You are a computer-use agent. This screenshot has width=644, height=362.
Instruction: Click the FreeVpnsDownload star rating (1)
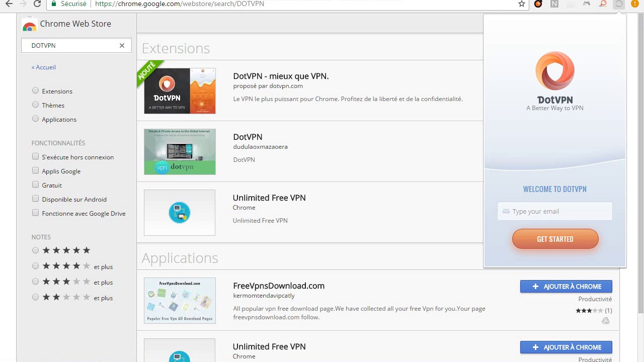[x=594, y=311]
